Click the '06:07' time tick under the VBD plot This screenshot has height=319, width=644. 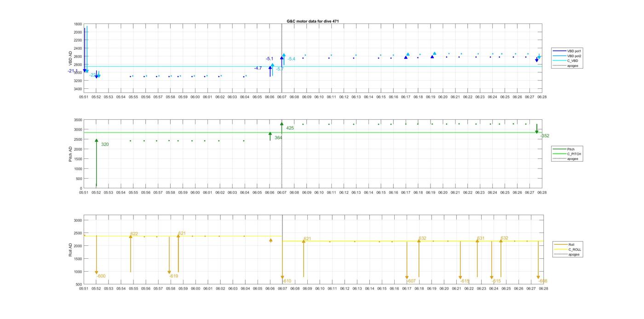tap(282, 97)
